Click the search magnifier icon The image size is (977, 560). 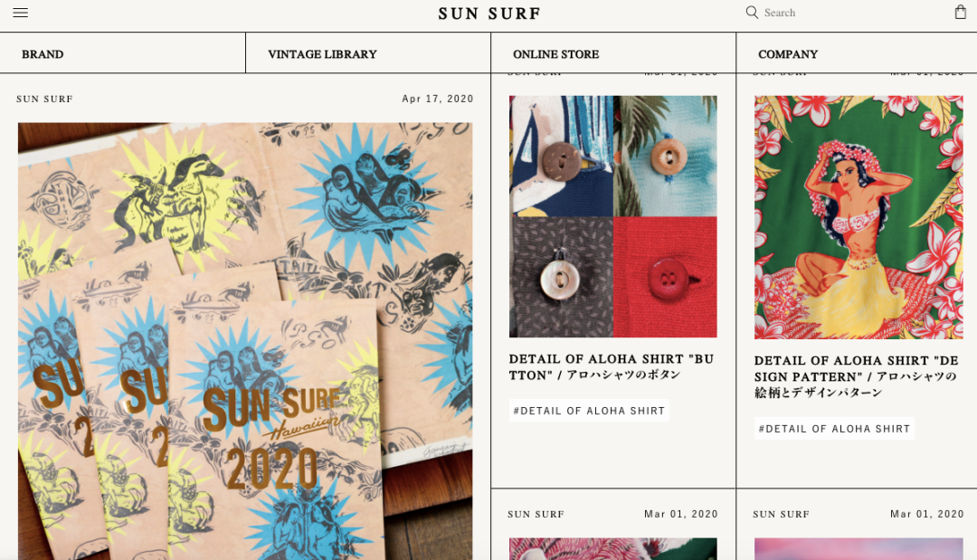click(752, 13)
